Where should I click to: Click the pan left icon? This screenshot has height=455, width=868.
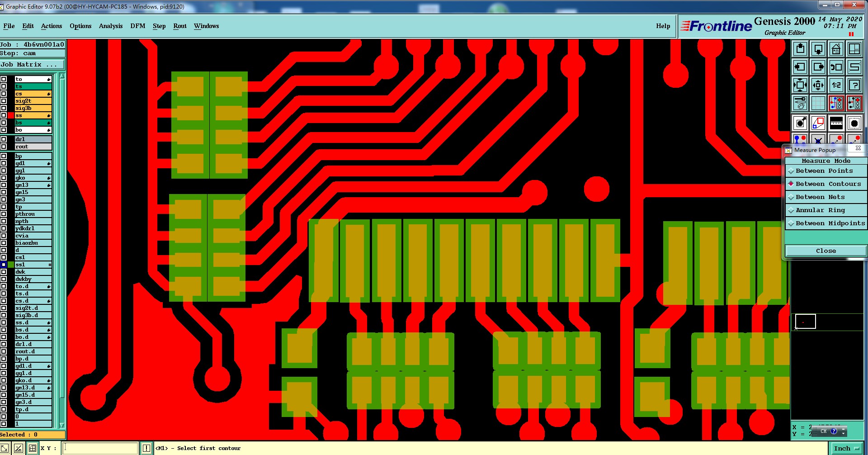(x=800, y=67)
